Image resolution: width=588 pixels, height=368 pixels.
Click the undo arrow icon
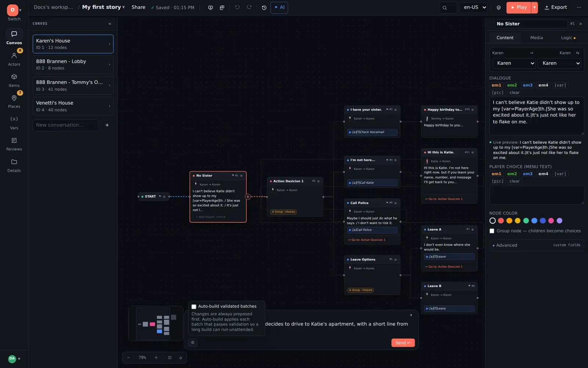237,7
